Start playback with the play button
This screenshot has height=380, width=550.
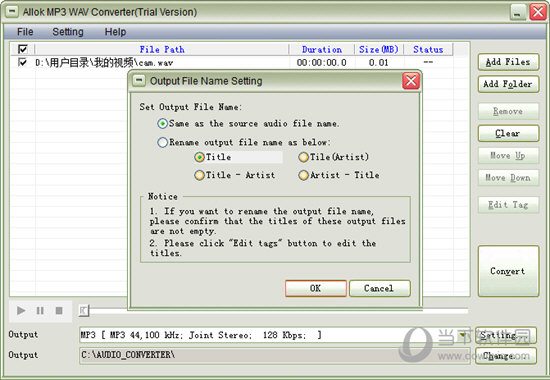tap(21, 311)
